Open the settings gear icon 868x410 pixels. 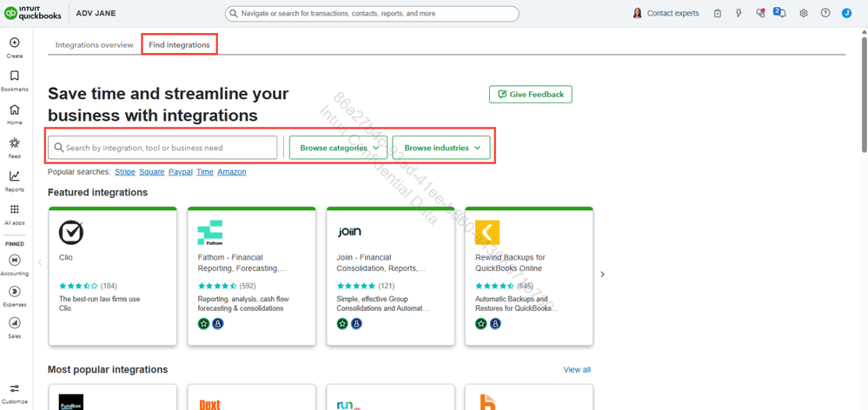coord(804,13)
